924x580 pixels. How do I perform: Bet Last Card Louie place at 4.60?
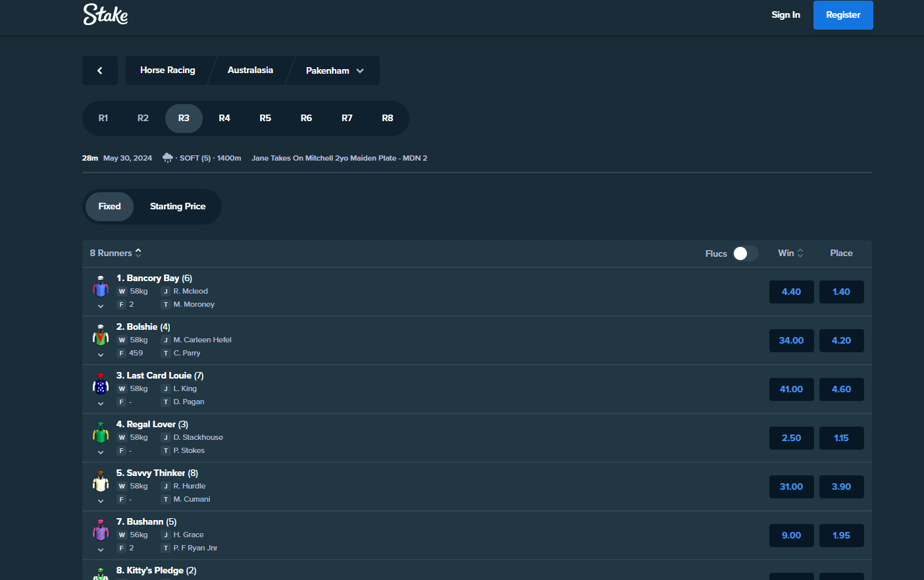842,389
